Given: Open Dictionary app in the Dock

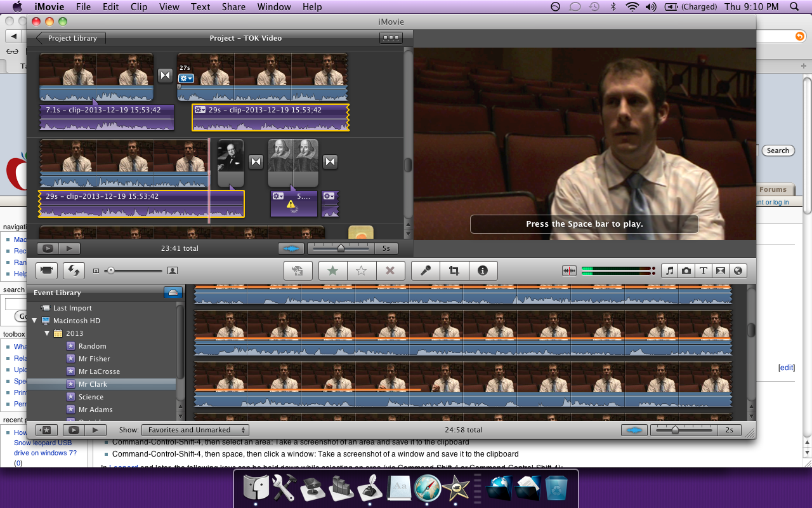Looking at the screenshot, I should pyautogui.click(x=398, y=488).
